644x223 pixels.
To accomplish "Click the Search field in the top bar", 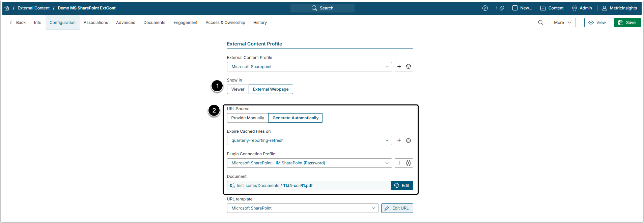I will (323, 8).
